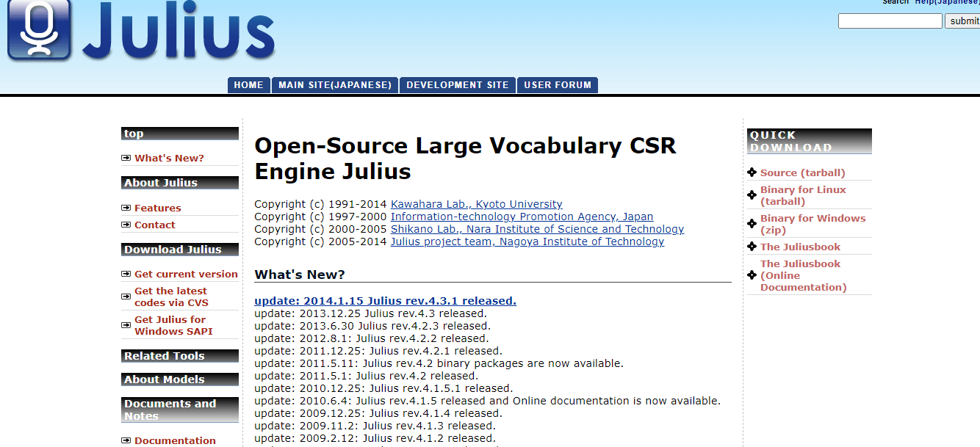Follow the Get current version link

click(186, 274)
